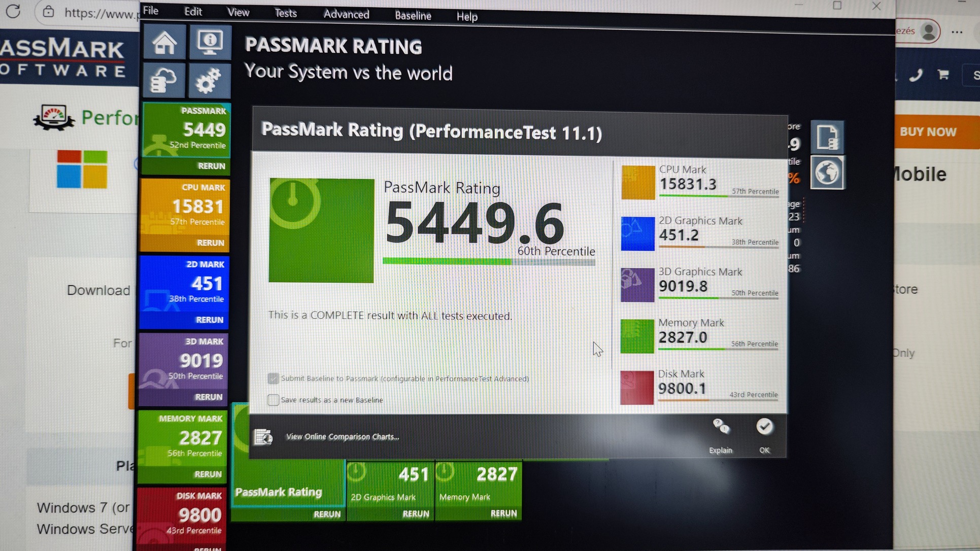Image resolution: width=980 pixels, height=551 pixels.
Task: Click the PassMark Rating percentile bar
Action: point(488,262)
